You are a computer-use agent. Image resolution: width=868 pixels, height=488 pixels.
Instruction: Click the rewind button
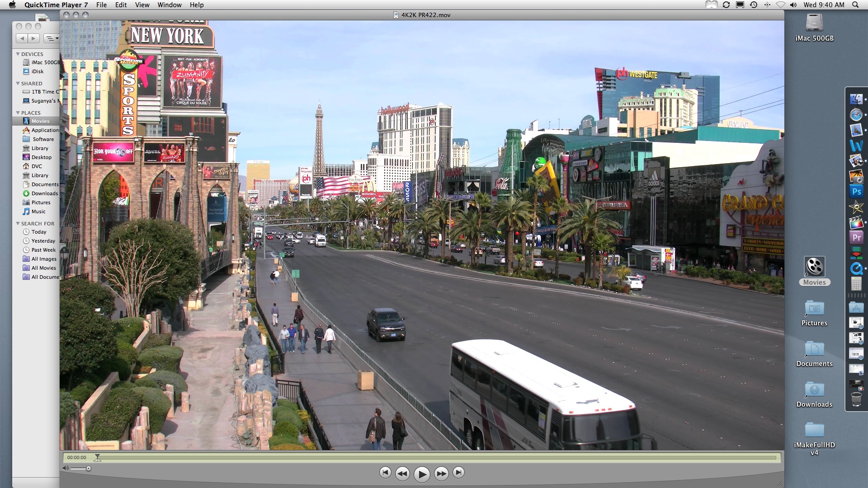point(402,474)
